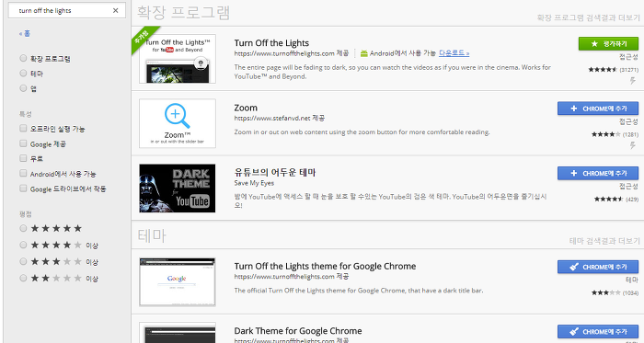Screen dimensions: 644x343
Task: Choose three stars 이상 rating filter
Action: tap(23, 261)
